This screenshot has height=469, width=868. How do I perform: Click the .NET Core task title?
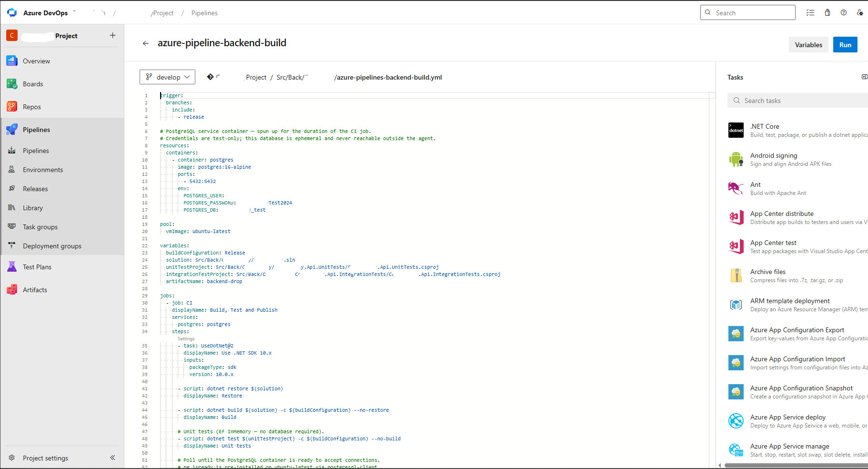pos(765,126)
